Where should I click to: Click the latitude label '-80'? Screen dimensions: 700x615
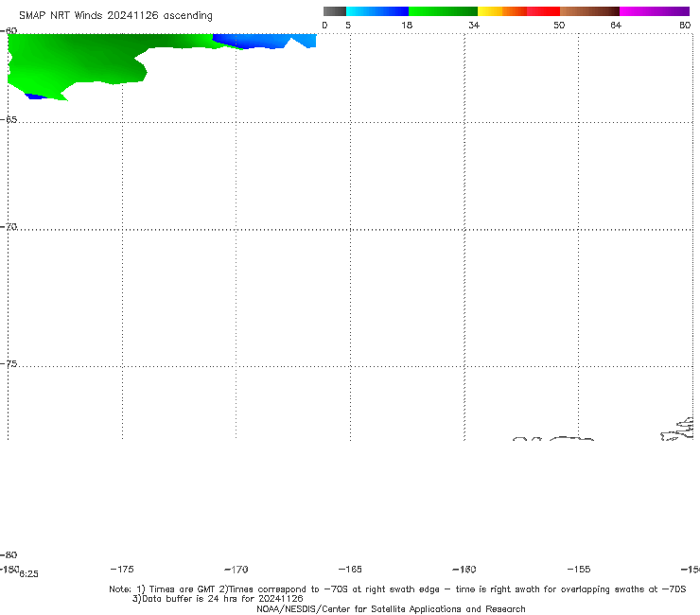click(x=8, y=555)
